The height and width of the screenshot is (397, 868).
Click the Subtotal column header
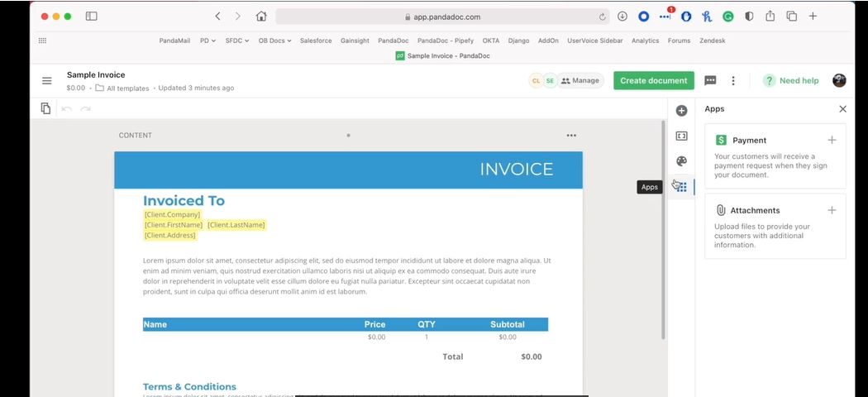507,324
